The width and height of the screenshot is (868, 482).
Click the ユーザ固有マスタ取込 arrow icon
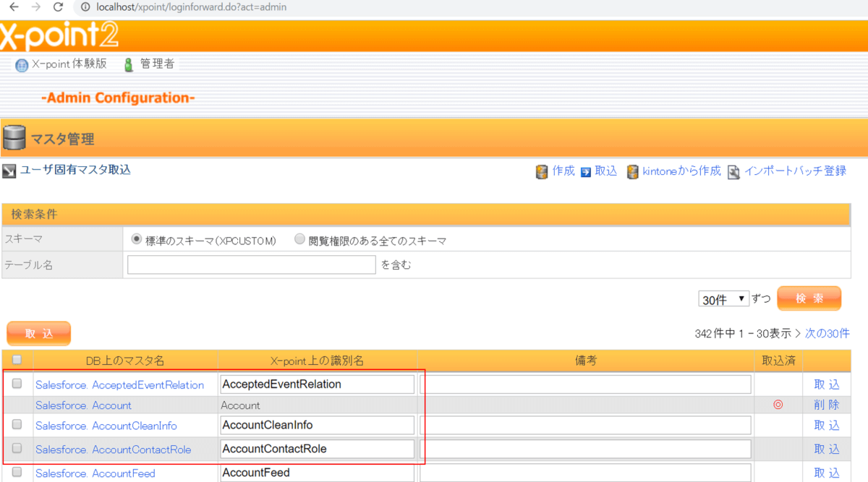[9, 171]
